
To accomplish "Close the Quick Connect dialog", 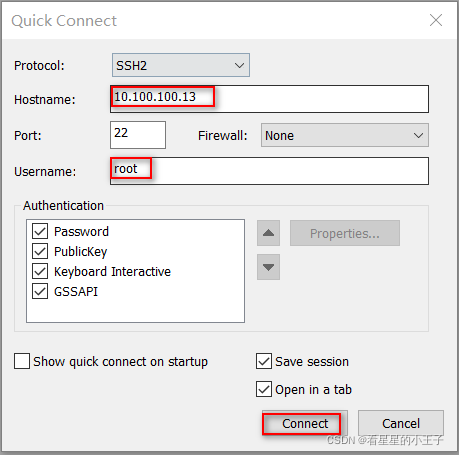I will (x=436, y=20).
